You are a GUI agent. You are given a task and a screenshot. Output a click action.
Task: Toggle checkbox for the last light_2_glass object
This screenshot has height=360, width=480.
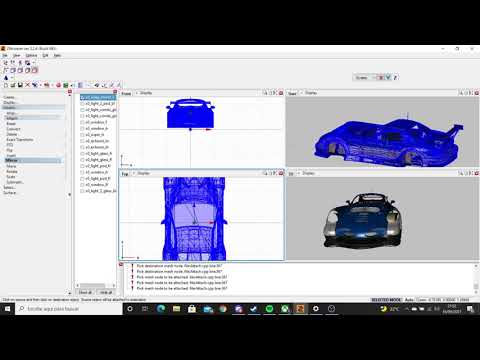[x=82, y=191]
